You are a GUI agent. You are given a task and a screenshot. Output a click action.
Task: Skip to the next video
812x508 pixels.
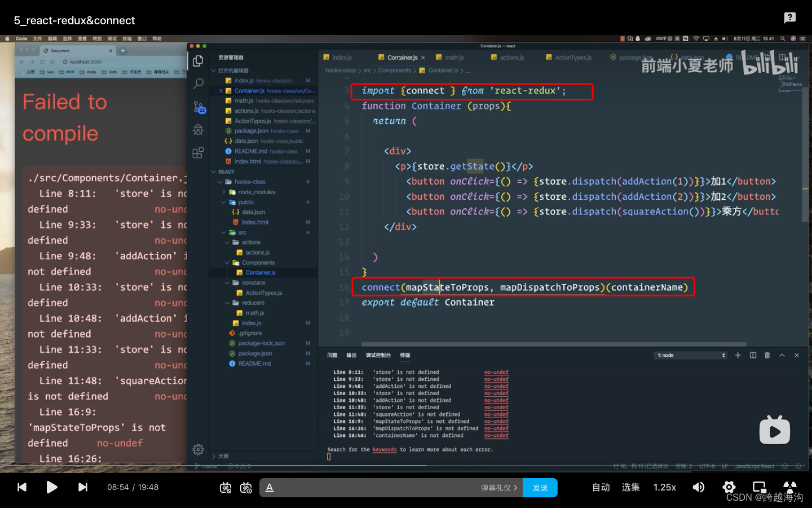pyautogui.click(x=83, y=487)
